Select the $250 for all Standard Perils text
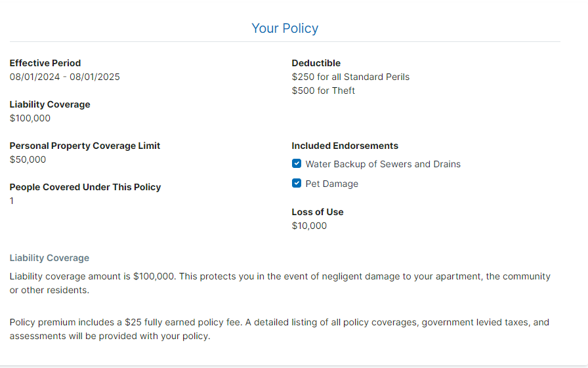The height and width of the screenshot is (368, 588). pyautogui.click(x=350, y=77)
